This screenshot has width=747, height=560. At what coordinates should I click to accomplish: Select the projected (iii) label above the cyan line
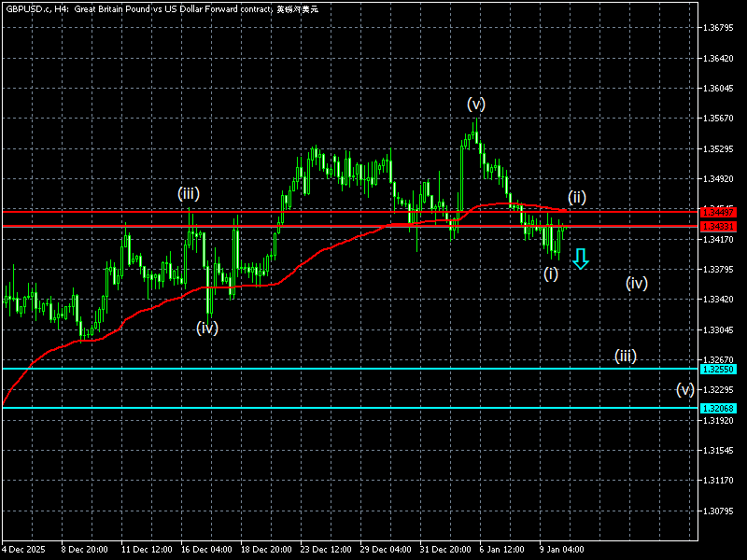point(626,356)
